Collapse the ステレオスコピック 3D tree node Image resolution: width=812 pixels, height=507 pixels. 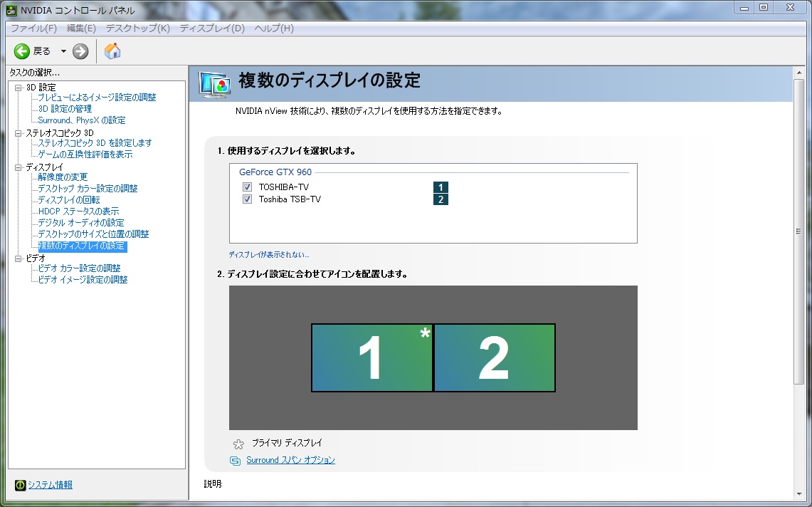click(x=18, y=133)
